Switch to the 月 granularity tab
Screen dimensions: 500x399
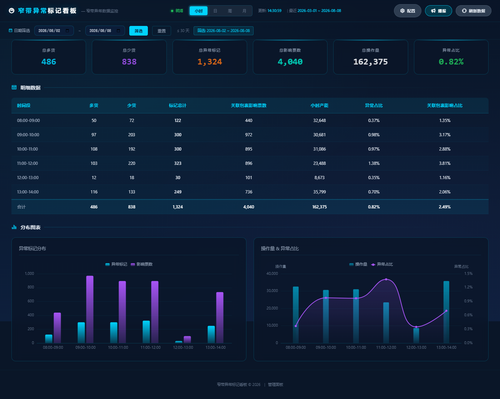[x=244, y=11]
